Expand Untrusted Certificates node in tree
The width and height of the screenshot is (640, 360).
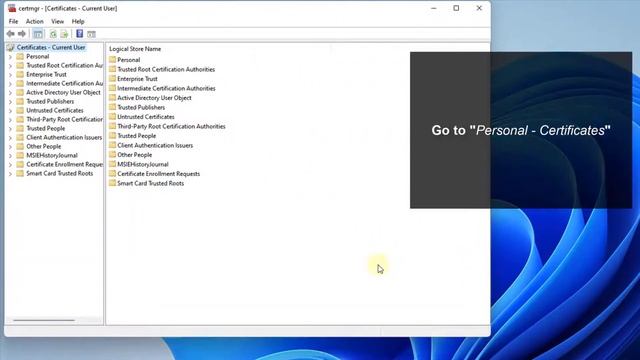(10, 111)
